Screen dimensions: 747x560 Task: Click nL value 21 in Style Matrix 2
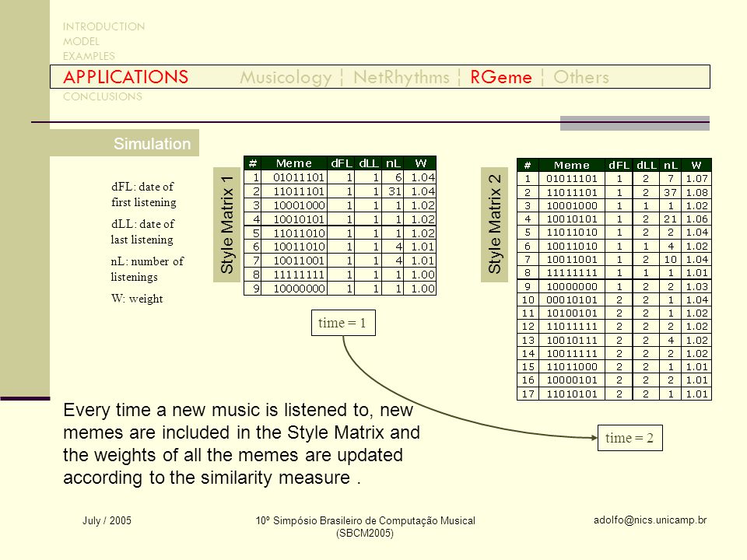(670, 219)
